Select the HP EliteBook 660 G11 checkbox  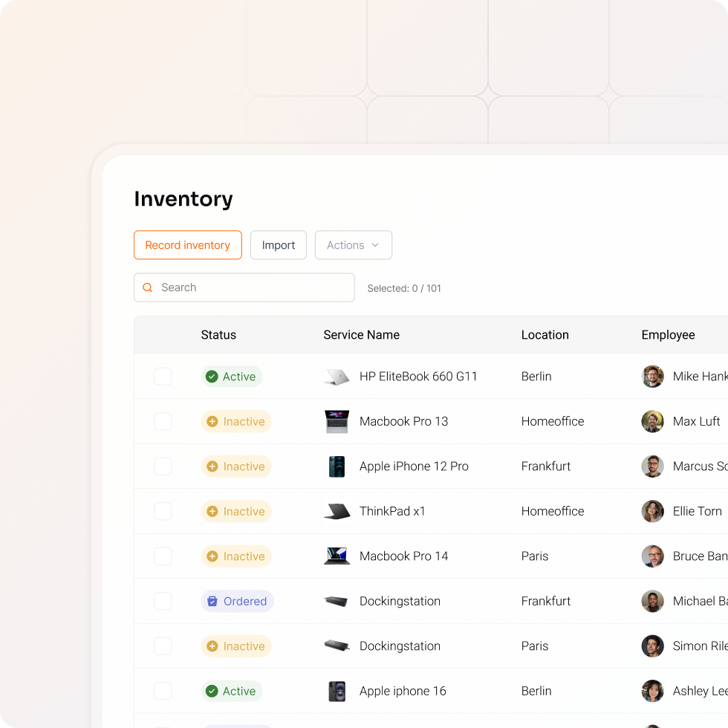[163, 377]
